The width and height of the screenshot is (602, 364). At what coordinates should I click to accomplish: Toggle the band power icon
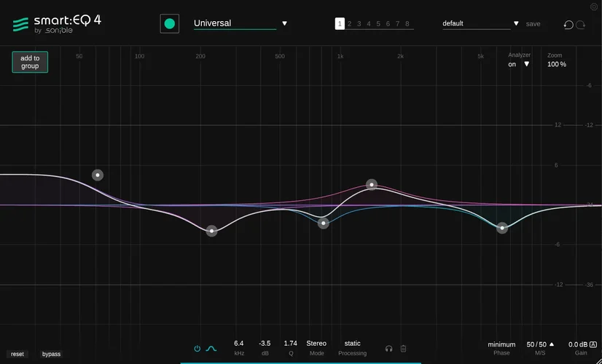197,348
